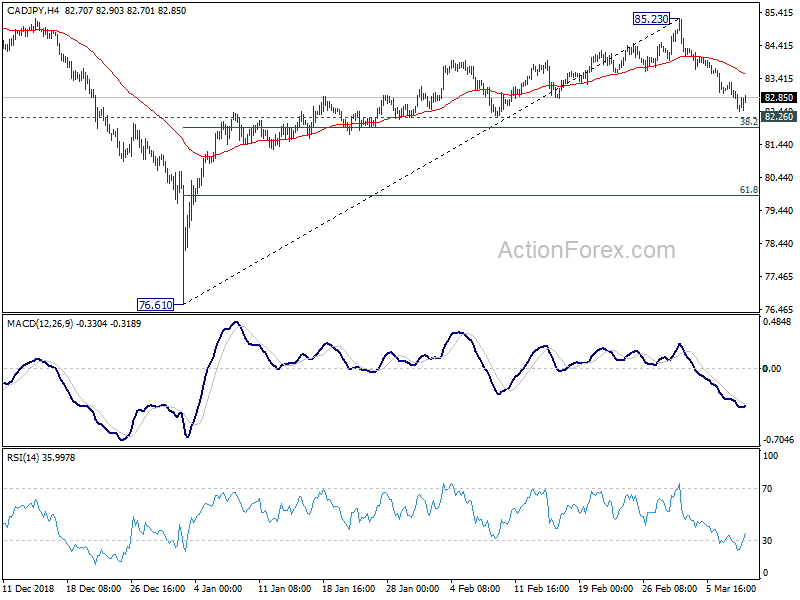800x600 pixels.
Task: Select the 85.230 high price label
Action: [x=651, y=19]
